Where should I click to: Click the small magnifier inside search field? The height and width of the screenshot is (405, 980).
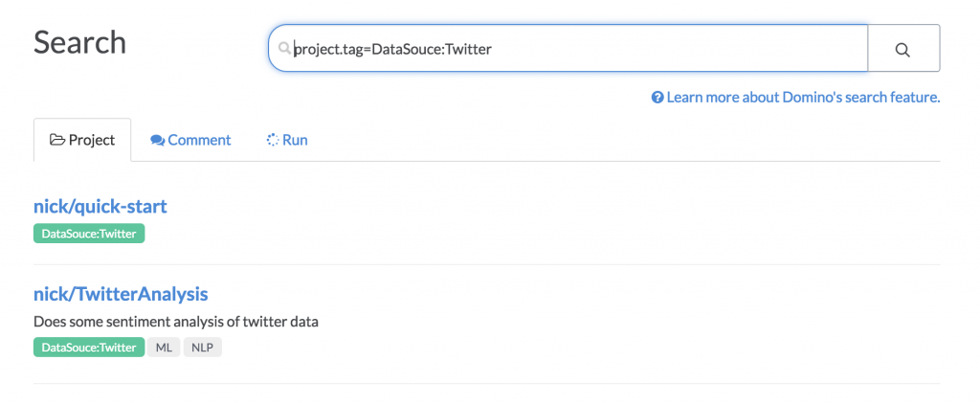click(x=284, y=48)
